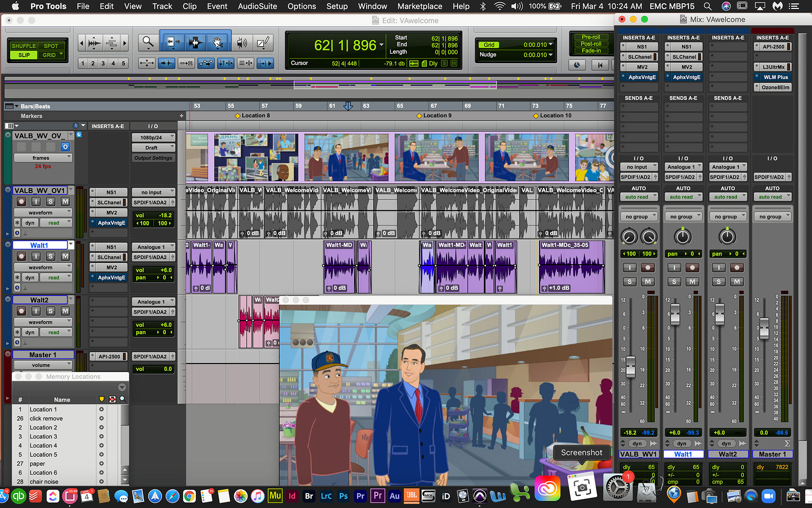
Task: Open the Marketplace menu
Action: pyautogui.click(x=420, y=6)
